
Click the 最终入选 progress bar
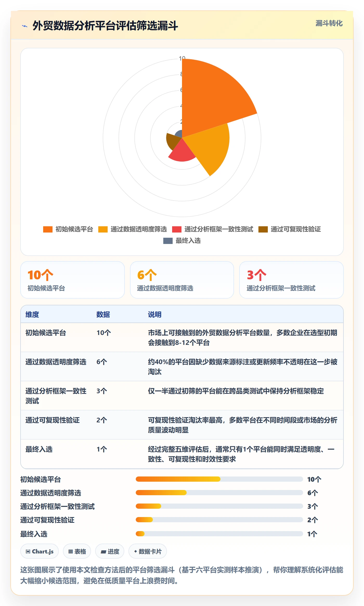[219, 534]
